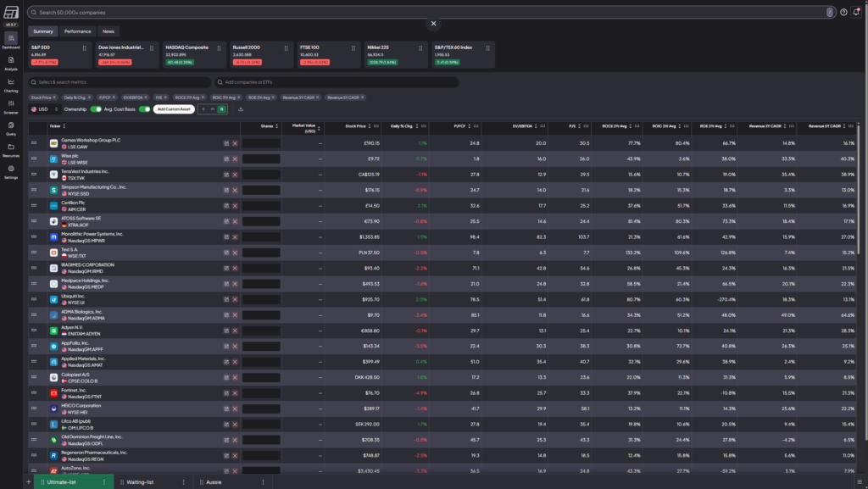Open the Resources folder icon
This screenshot has height=489, width=868.
(x=10, y=147)
